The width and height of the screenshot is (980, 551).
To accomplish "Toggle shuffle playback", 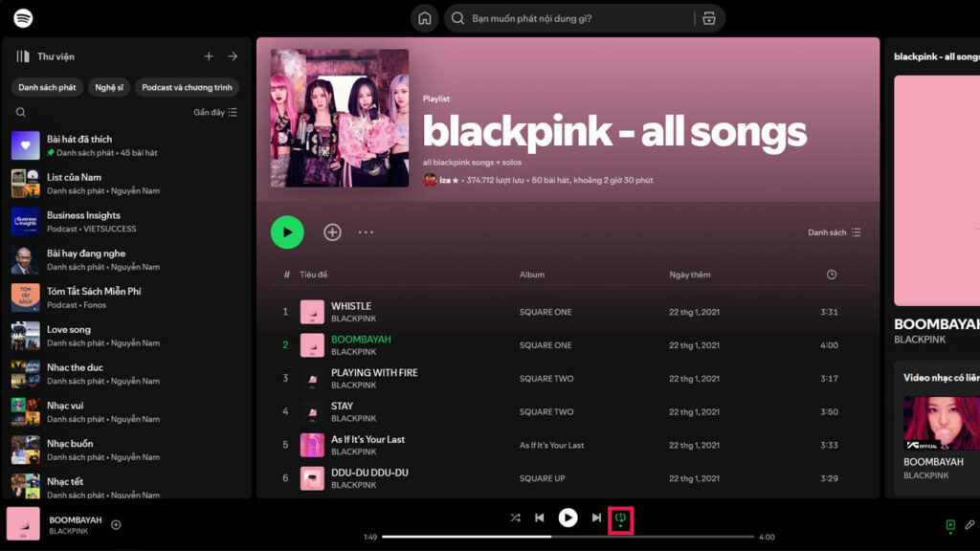I will click(515, 518).
